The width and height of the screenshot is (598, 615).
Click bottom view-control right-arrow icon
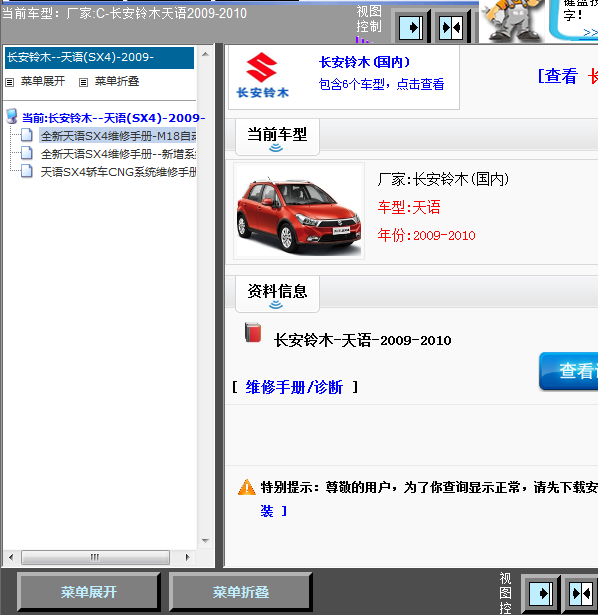point(541,593)
